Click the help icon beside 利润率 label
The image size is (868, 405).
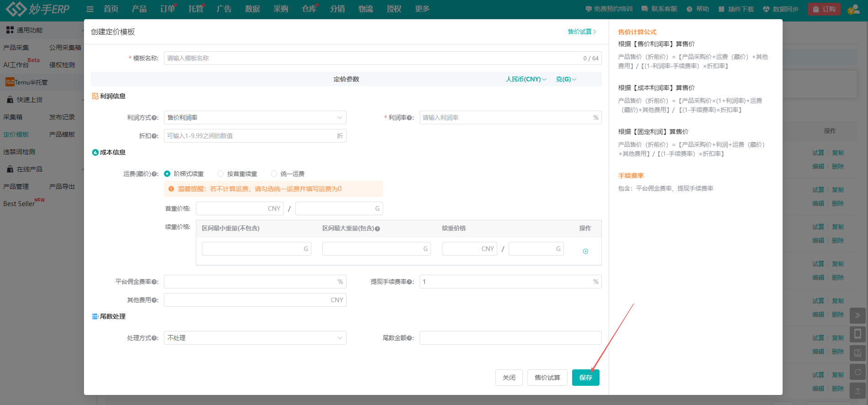(410, 118)
